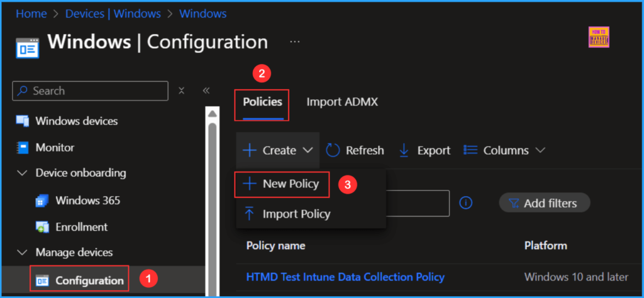The image size is (644, 298).
Task: Click the info icon beside search field
Action: pyautogui.click(x=466, y=203)
